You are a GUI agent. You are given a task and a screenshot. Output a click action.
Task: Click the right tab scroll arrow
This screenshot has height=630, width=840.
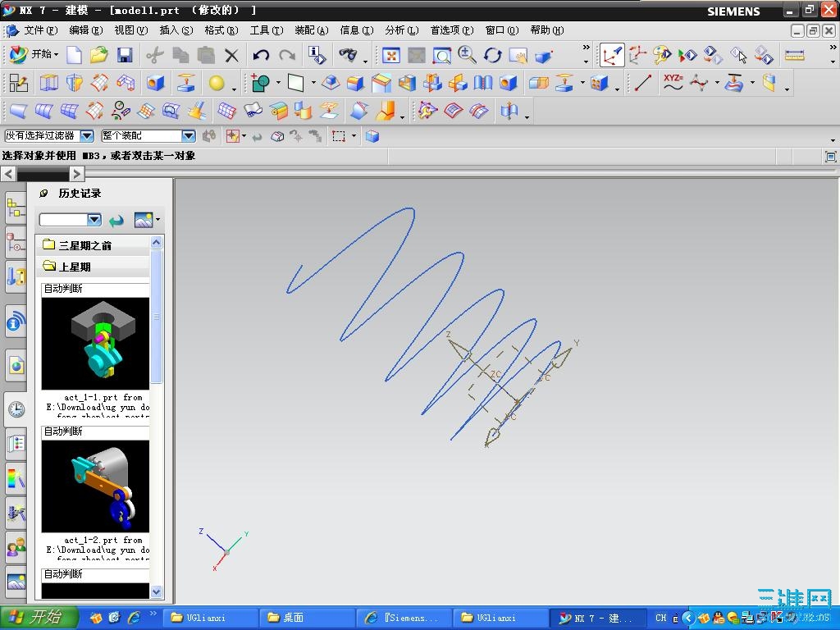(76, 174)
